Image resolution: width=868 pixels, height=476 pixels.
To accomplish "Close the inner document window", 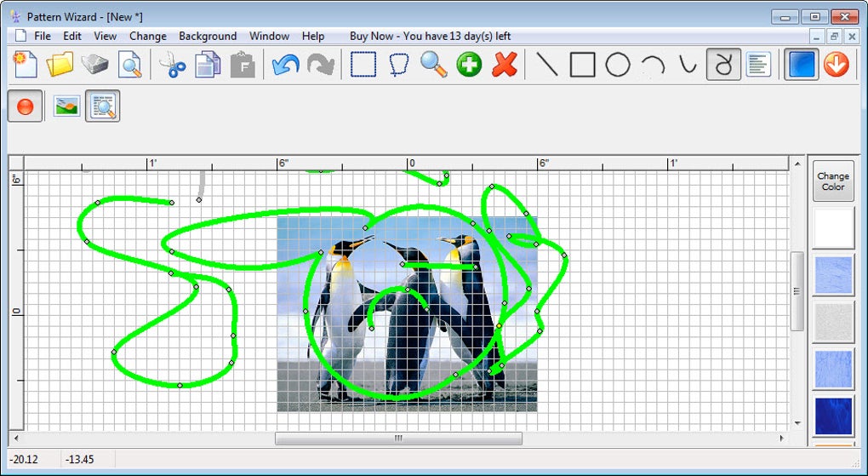I will point(852,37).
